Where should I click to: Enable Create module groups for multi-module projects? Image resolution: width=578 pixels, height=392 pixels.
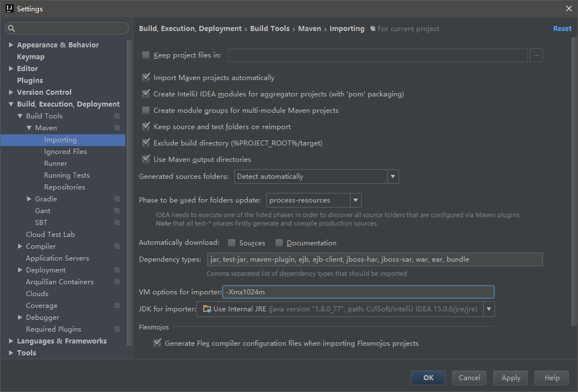tap(146, 110)
